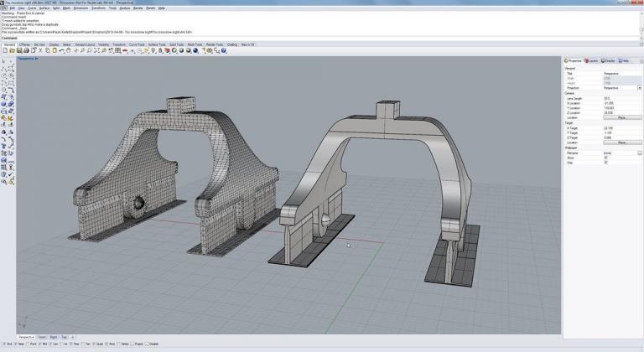Click the Print icon in toolbar

pos(26,50)
